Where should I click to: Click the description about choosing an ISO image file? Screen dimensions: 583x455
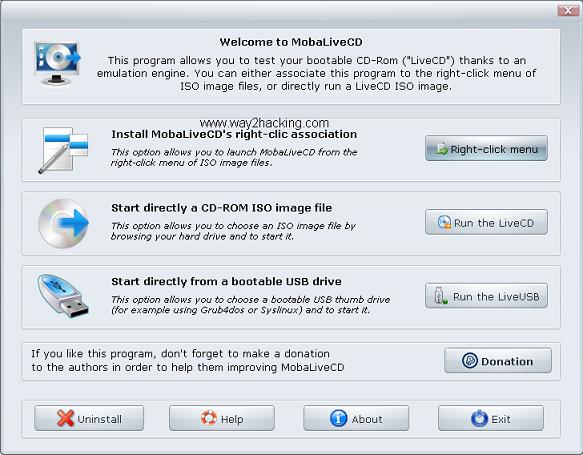click(233, 231)
